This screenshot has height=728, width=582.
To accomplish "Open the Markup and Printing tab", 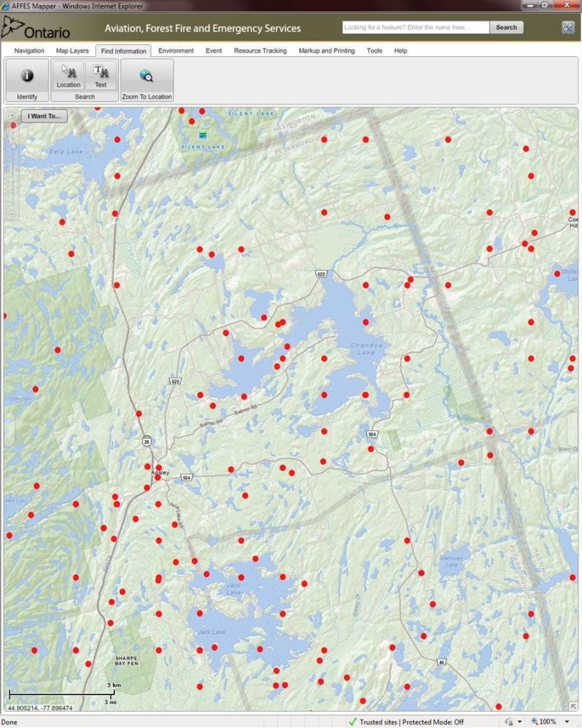I will 326,51.
